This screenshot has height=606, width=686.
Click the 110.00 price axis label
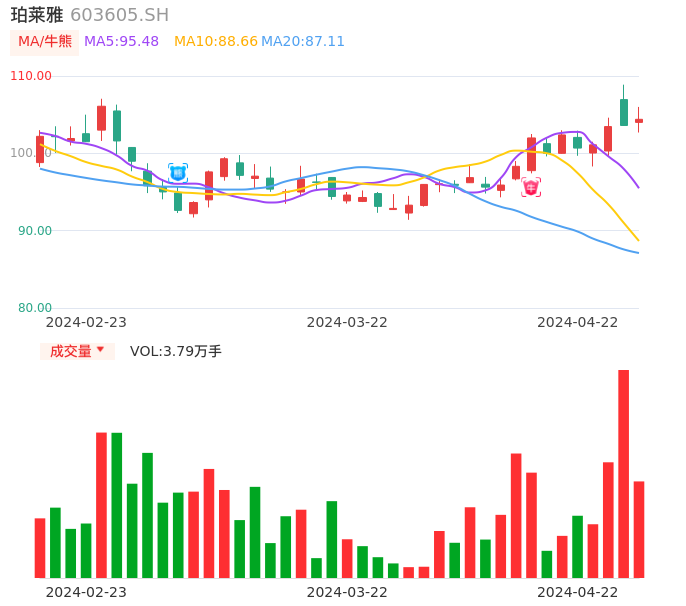(31, 76)
